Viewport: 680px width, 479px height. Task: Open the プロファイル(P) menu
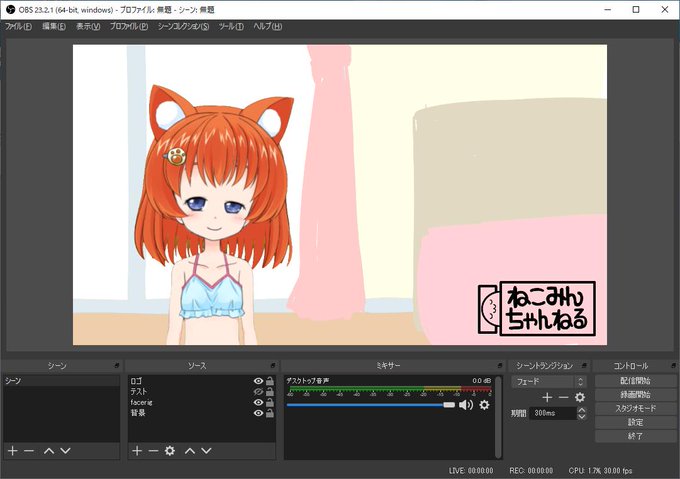pos(129,26)
